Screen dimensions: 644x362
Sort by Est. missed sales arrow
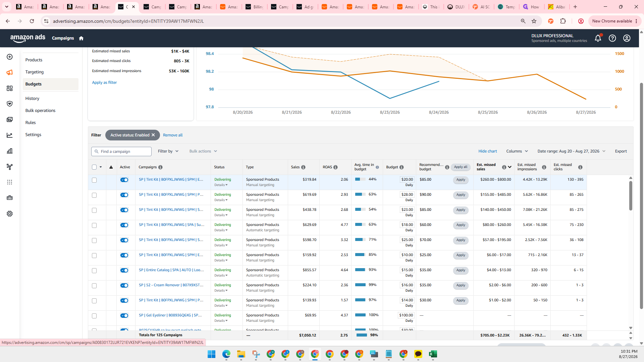coord(509,167)
